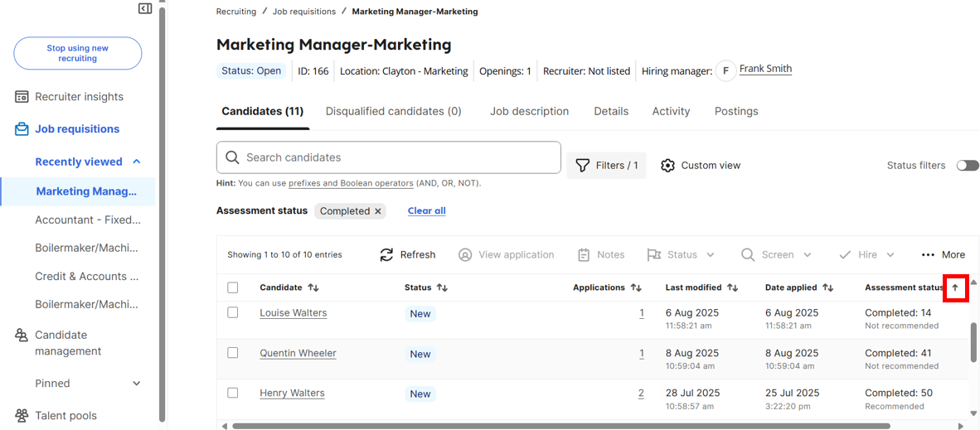
Task: Click the Assessment status sort arrow
Action: click(x=954, y=288)
